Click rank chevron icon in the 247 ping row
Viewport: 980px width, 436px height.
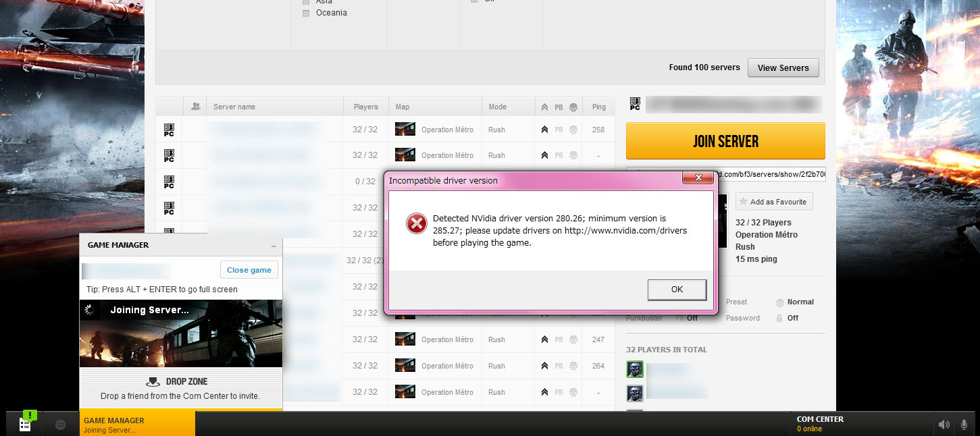[544, 339]
